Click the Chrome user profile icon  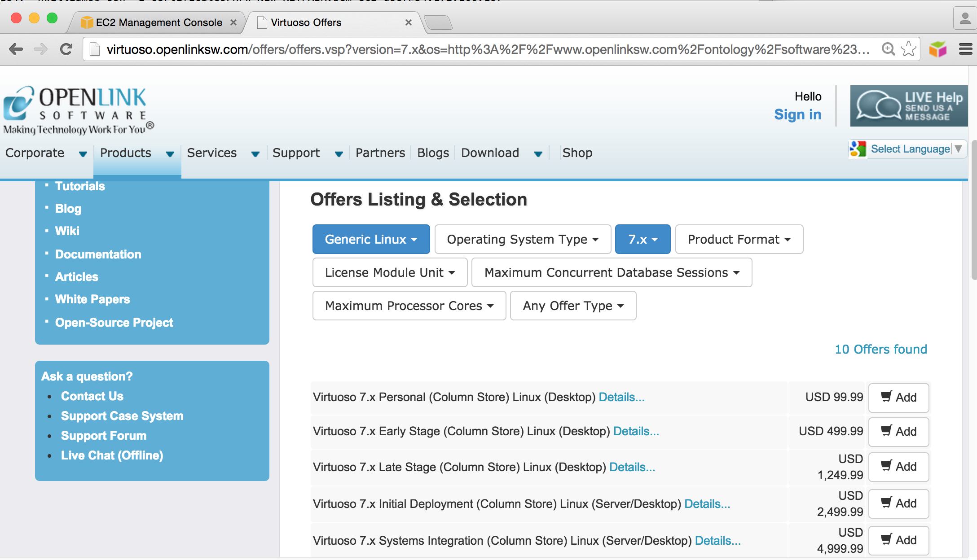click(964, 19)
